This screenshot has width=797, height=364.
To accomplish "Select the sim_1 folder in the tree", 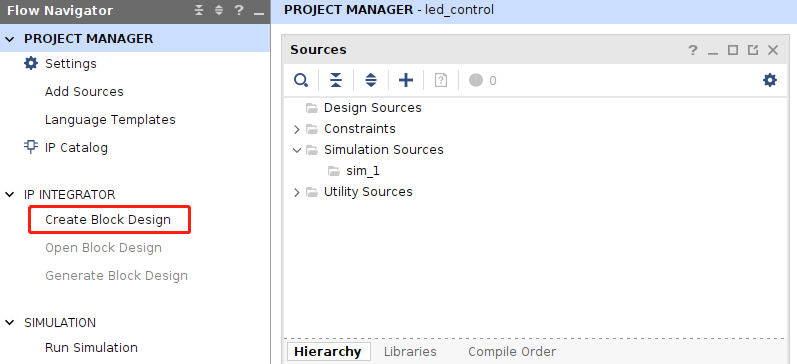I will 362,171.
